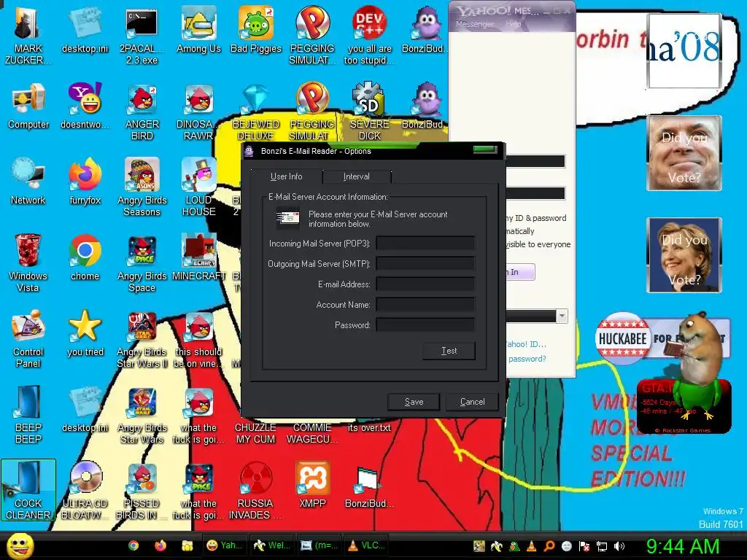Open the ULTRA CD BLOATW... disc icon
This screenshot has height=560, width=747.
coord(85,489)
